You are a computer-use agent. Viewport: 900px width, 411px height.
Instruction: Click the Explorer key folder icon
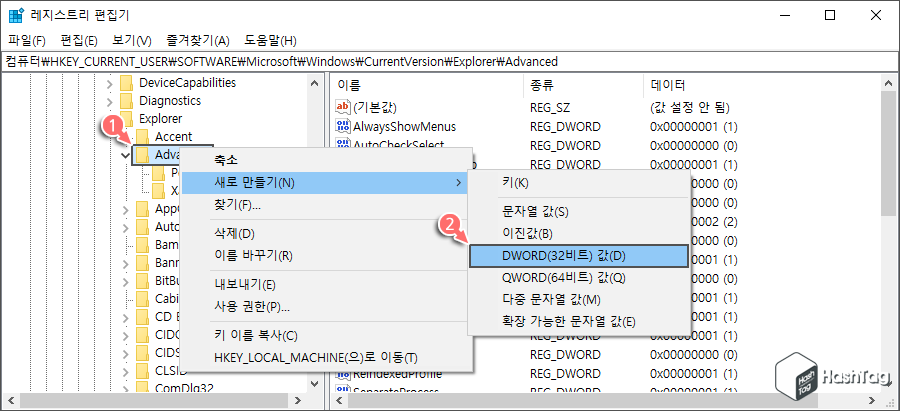pyautogui.click(x=126, y=119)
